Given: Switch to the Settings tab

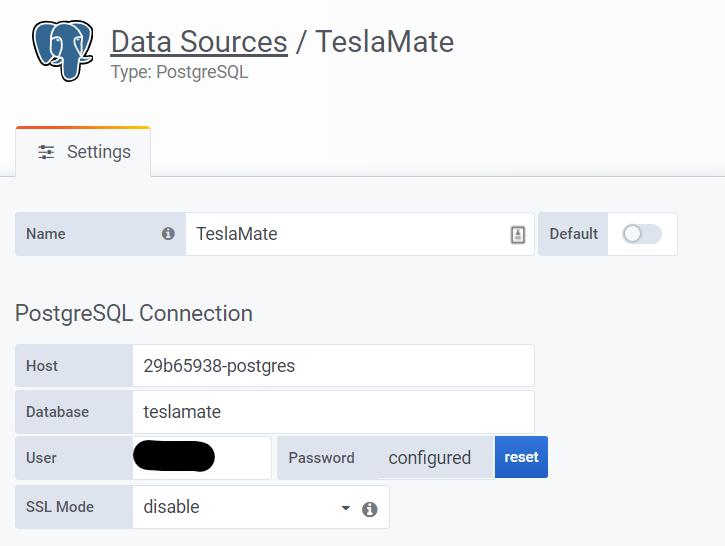Looking at the screenshot, I should tap(84, 152).
